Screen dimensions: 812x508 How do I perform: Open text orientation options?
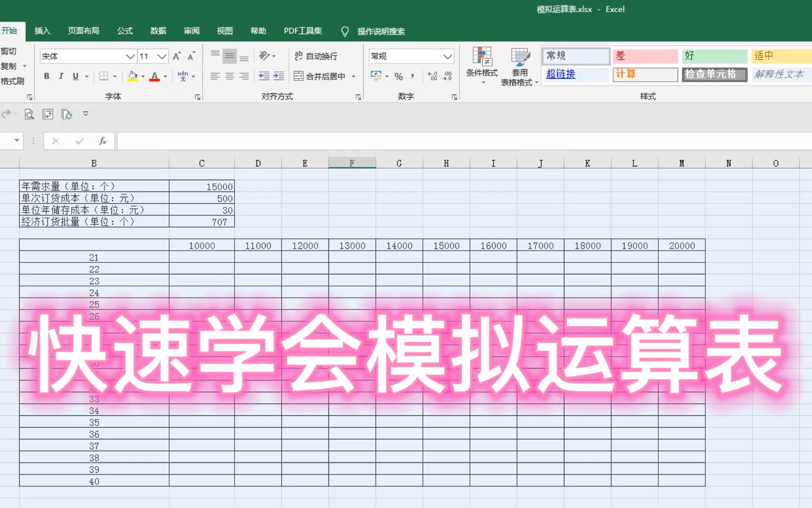coord(265,56)
